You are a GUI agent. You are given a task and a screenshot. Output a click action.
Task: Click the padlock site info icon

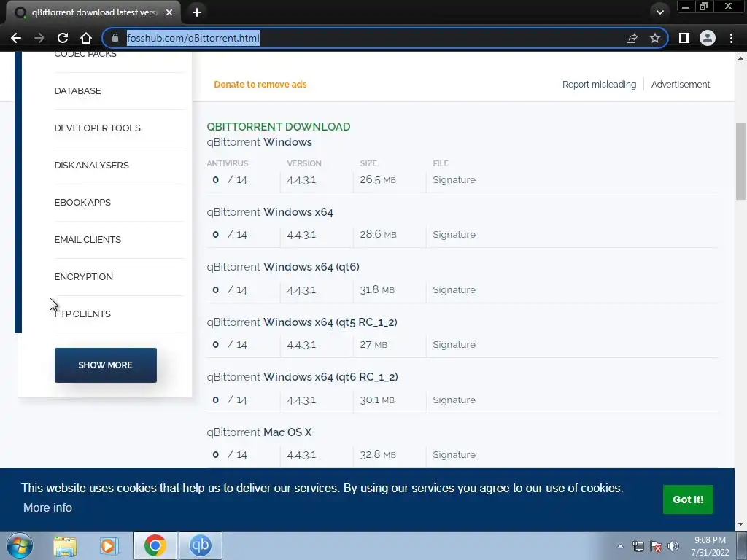115,38
